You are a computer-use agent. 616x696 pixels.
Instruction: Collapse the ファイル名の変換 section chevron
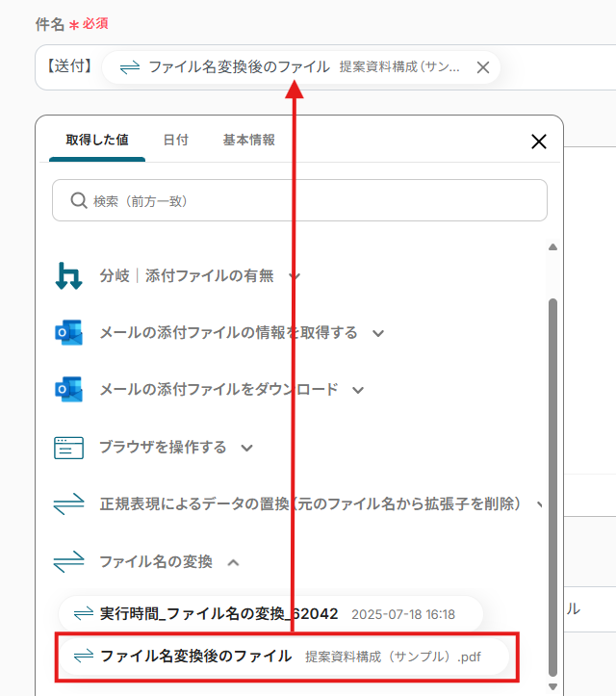[233, 563]
